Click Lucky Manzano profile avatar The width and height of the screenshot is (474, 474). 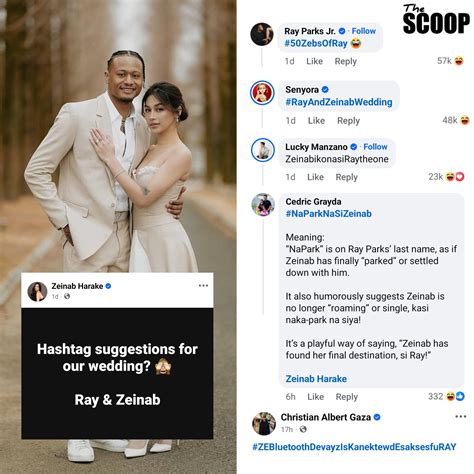coord(263,150)
